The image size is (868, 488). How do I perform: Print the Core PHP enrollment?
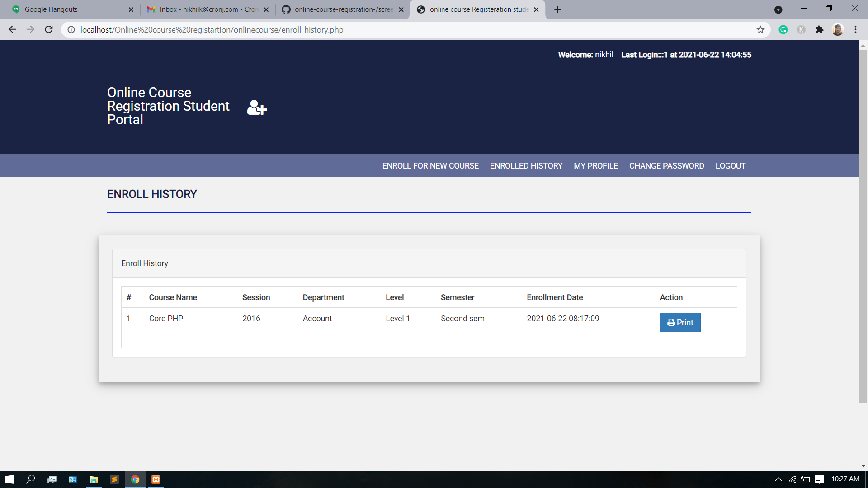pos(680,323)
